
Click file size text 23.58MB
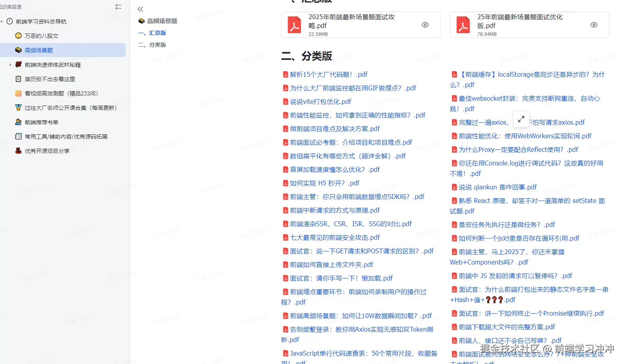click(318, 34)
